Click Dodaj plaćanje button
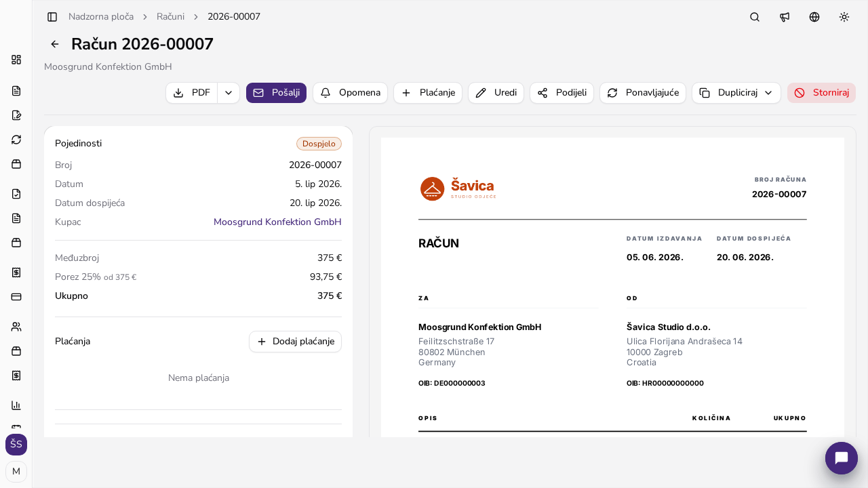868x488 pixels. coord(295,342)
